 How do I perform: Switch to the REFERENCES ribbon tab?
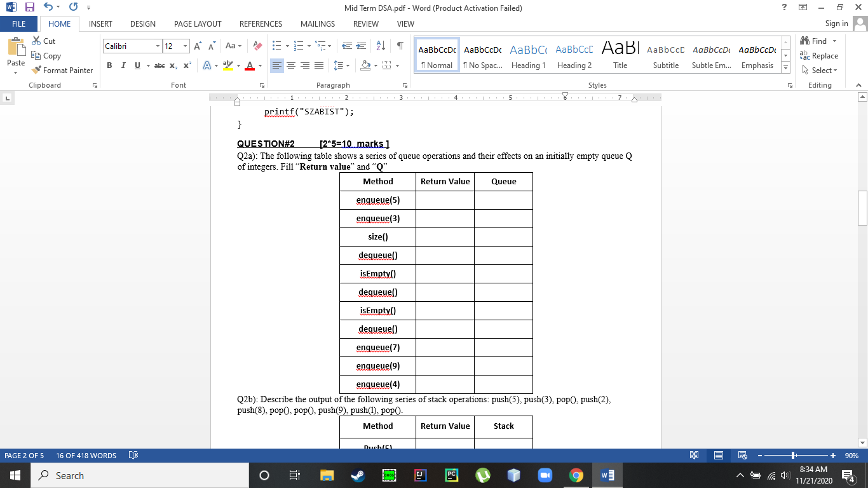[x=261, y=24]
